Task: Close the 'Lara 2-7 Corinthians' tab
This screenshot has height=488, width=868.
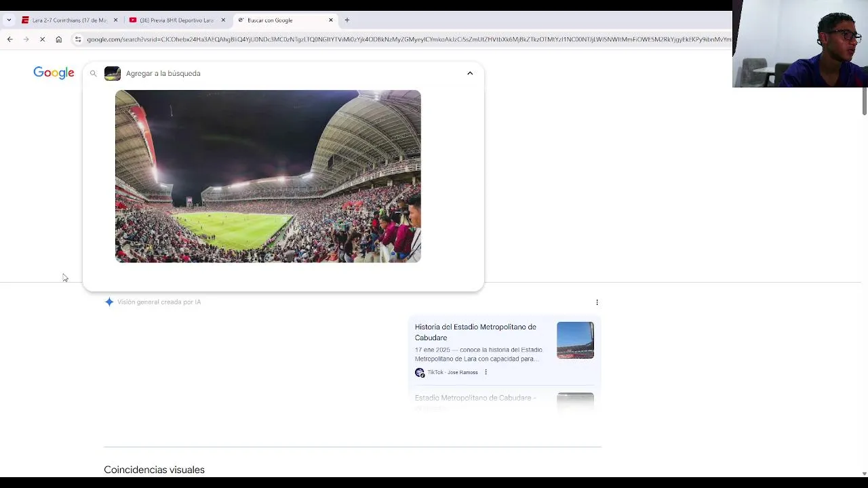Action: pos(115,20)
